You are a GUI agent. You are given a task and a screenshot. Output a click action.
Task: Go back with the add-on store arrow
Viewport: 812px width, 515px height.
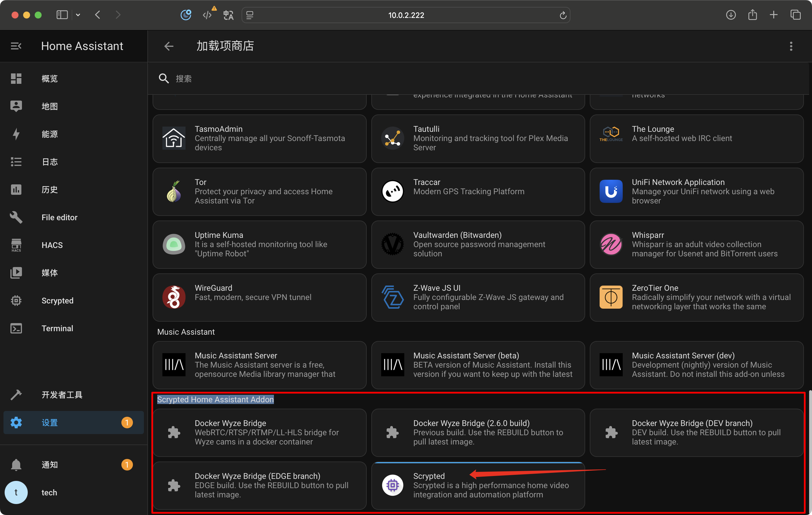pyautogui.click(x=168, y=46)
